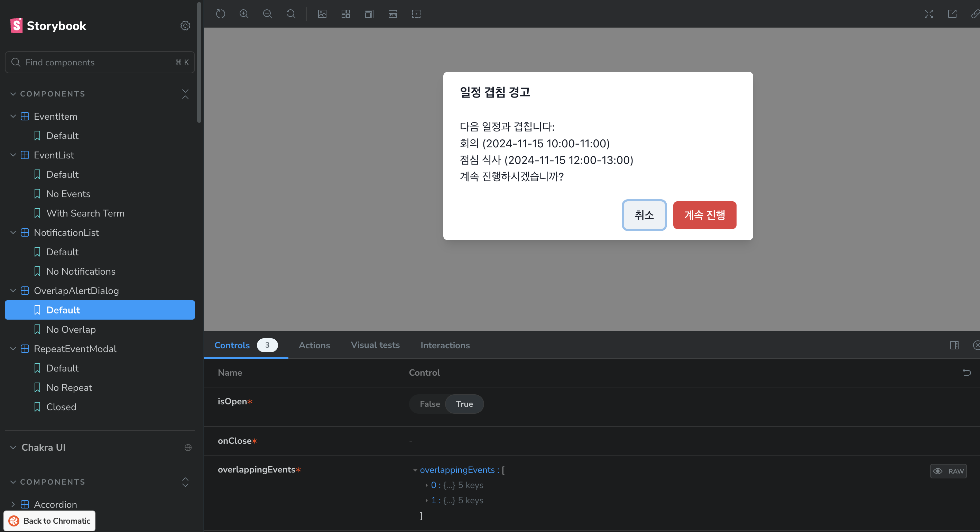Change the preview background image icon

click(x=322, y=14)
